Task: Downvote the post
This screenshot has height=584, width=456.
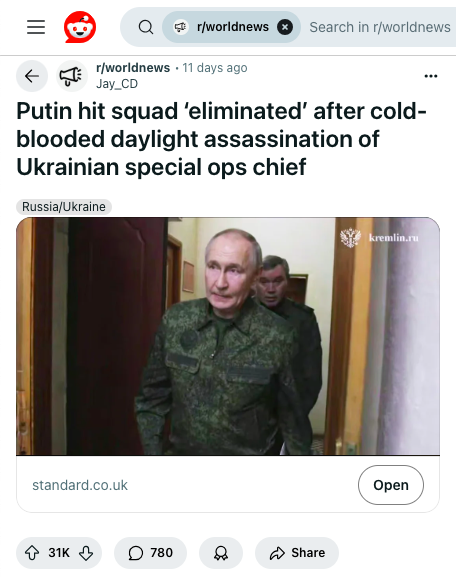Action: click(86, 553)
